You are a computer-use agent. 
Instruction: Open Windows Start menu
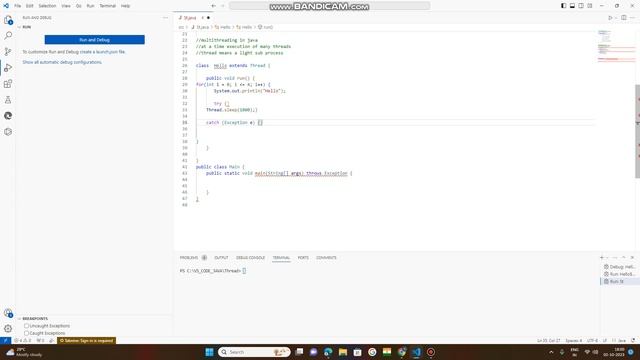(209, 352)
